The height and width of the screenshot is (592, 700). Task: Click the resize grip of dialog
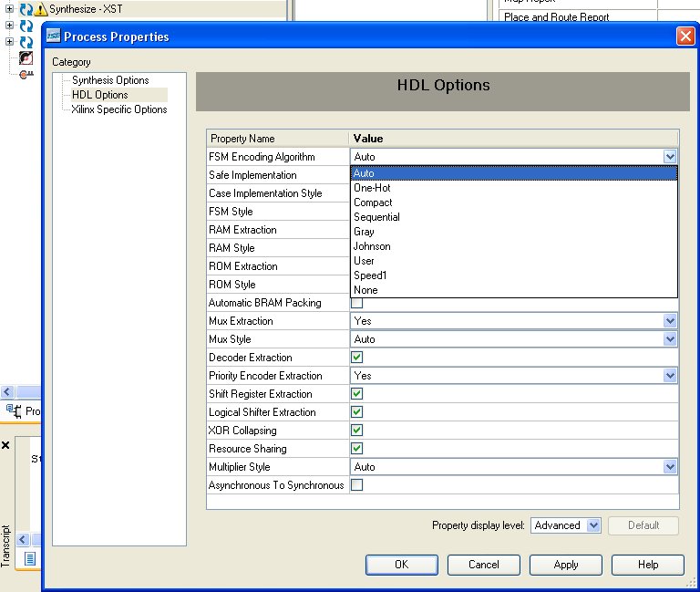(x=691, y=583)
